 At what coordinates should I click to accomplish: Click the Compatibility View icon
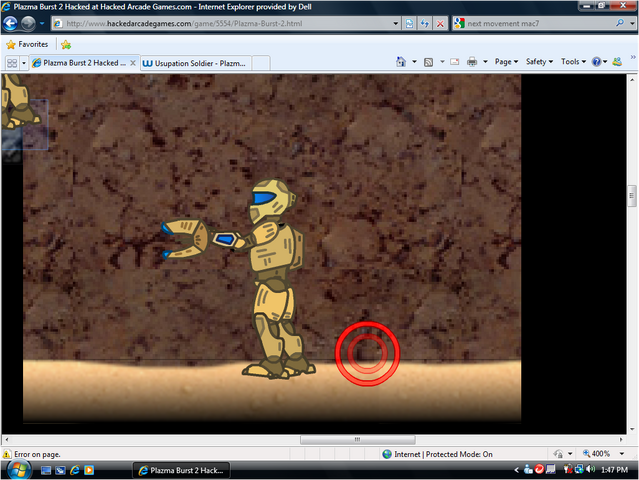(410, 24)
